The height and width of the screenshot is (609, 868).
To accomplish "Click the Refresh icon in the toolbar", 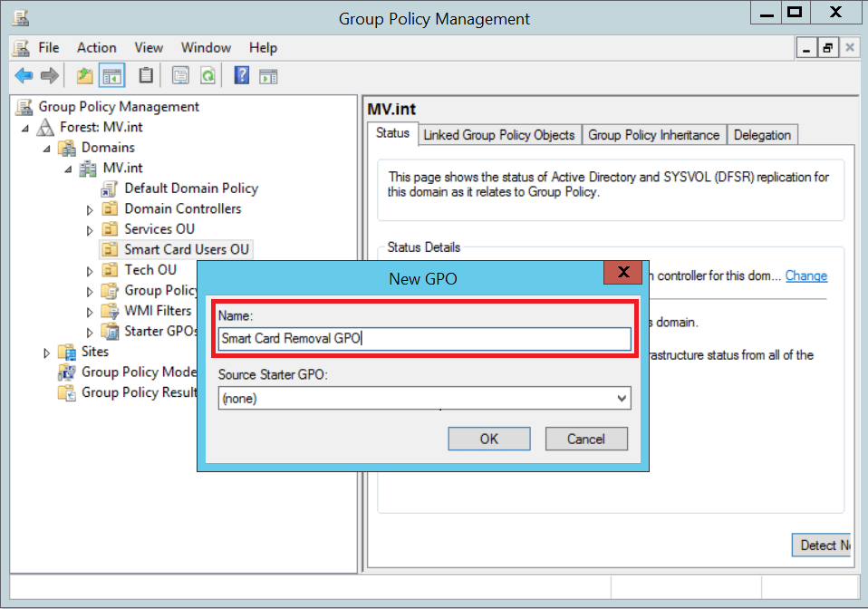I will coord(207,75).
